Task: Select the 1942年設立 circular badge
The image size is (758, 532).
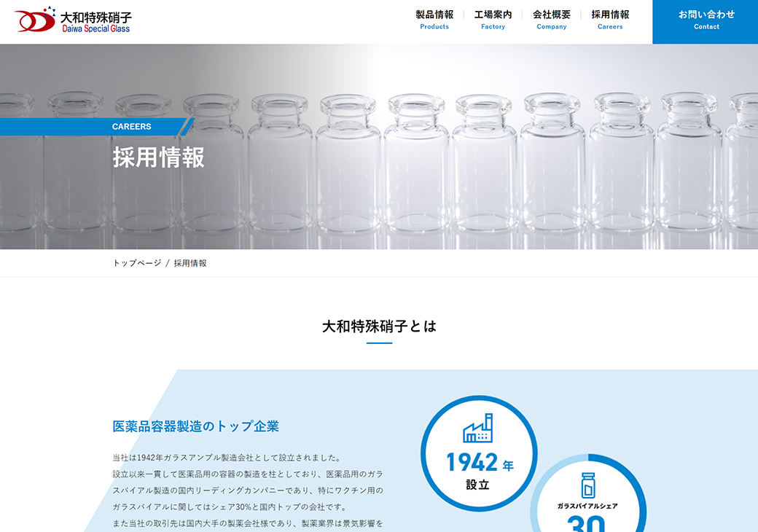Action: [x=480, y=453]
